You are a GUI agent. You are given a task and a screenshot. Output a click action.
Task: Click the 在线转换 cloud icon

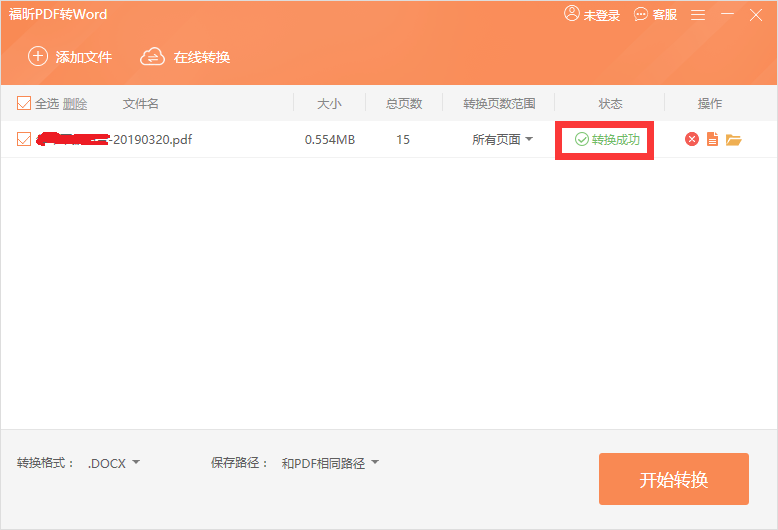click(x=152, y=57)
